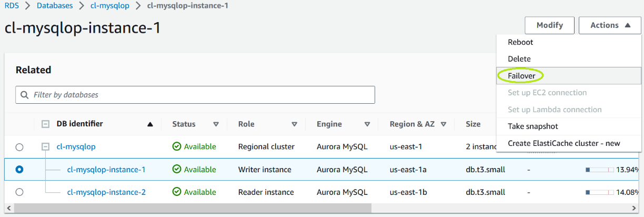Type in the Filter by databases field
Image resolution: width=644 pixels, height=217 pixels.
[x=200, y=95]
